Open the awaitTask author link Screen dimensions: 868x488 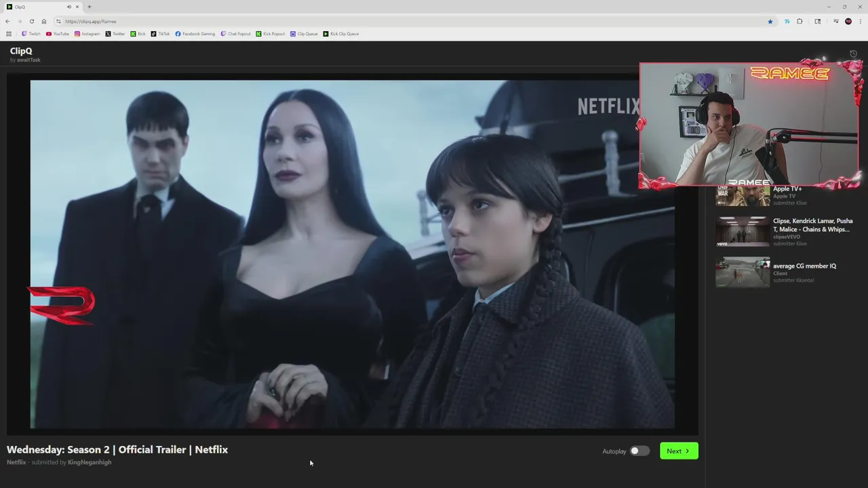coord(28,60)
